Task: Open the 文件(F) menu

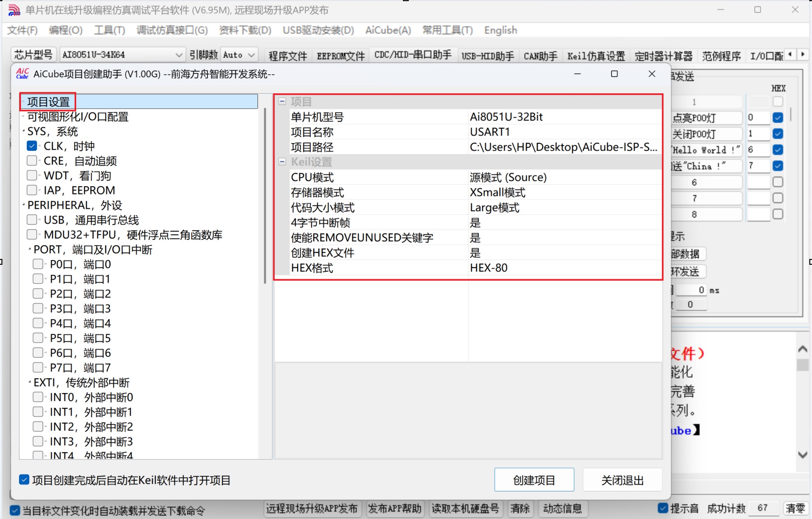Action: [x=23, y=30]
